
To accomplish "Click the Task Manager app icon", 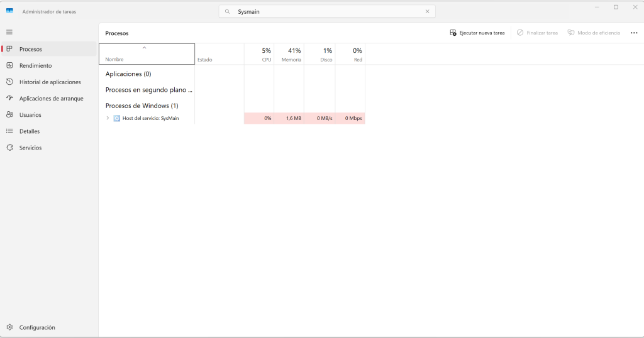I will (10, 11).
